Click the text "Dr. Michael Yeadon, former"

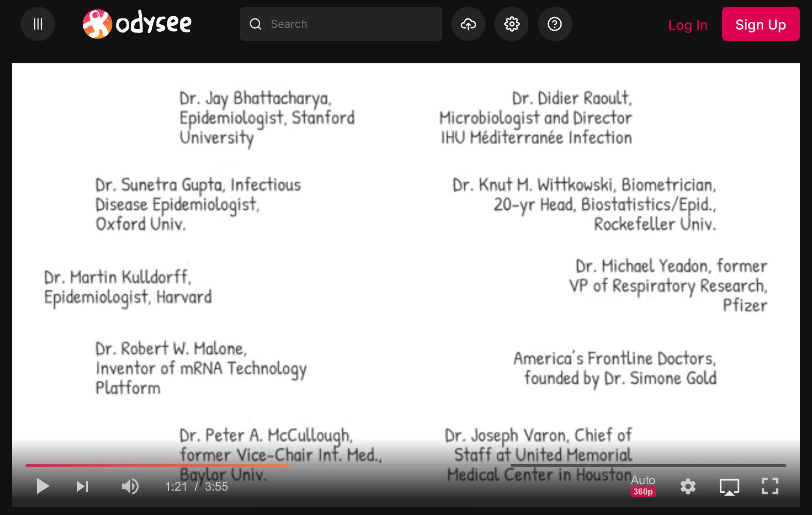671,266
